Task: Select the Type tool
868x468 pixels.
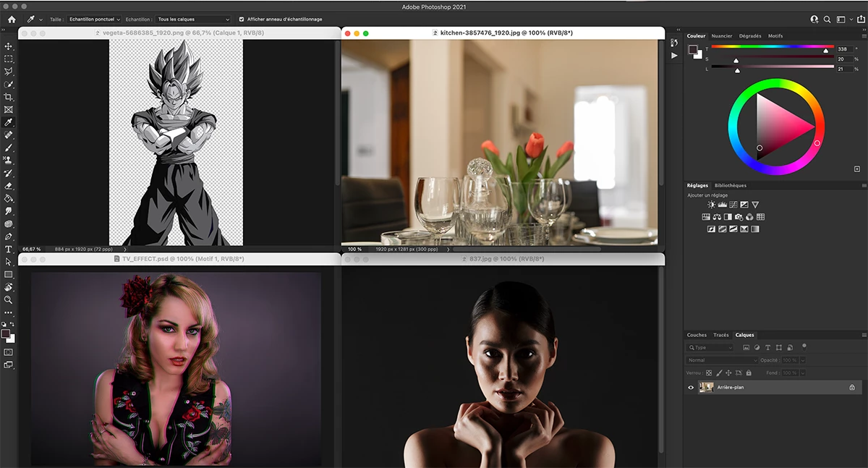Action: coord(9,249)
